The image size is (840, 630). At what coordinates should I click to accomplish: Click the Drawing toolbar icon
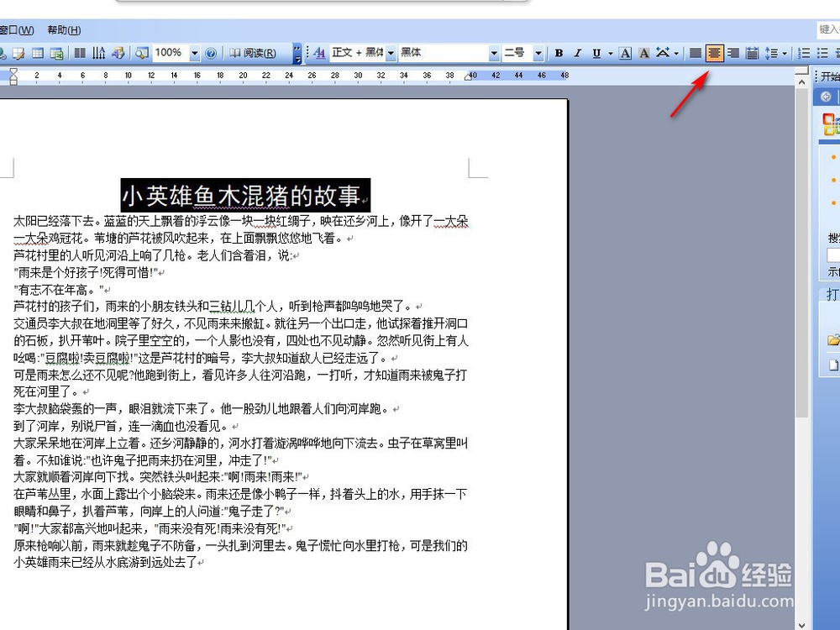[118, 53]
